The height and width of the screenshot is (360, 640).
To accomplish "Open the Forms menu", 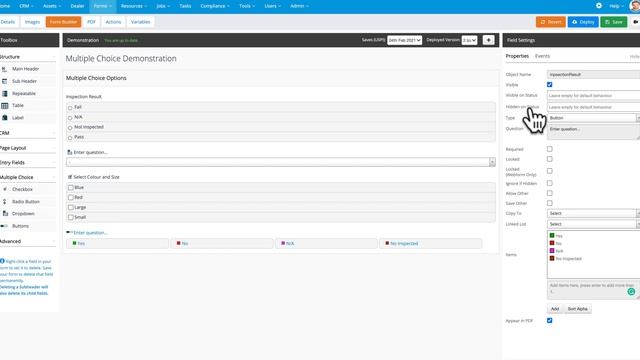I will pos(102,6).
